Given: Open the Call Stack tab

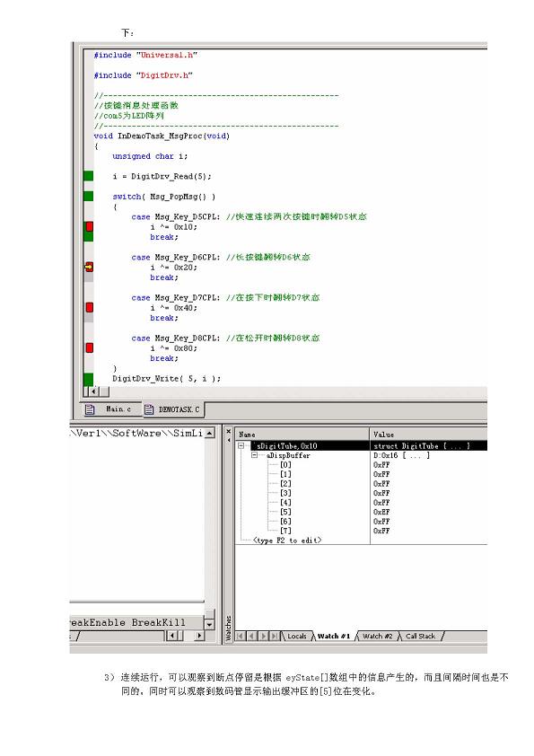Looking at the screenshot, I should tap(420, 637).
